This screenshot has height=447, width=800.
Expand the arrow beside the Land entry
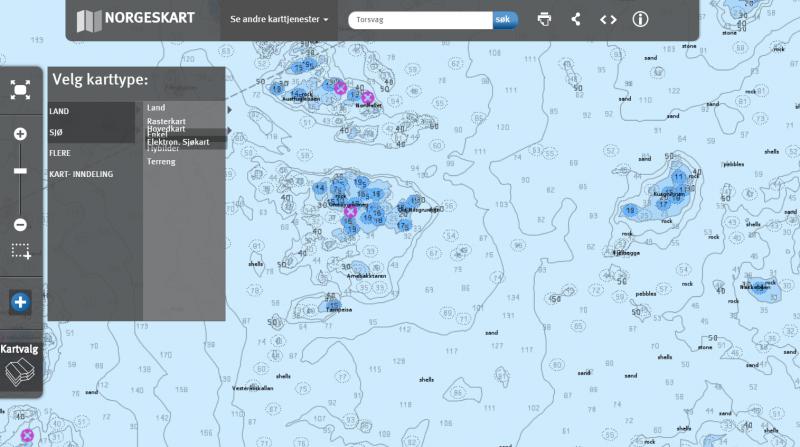[229, 109]
